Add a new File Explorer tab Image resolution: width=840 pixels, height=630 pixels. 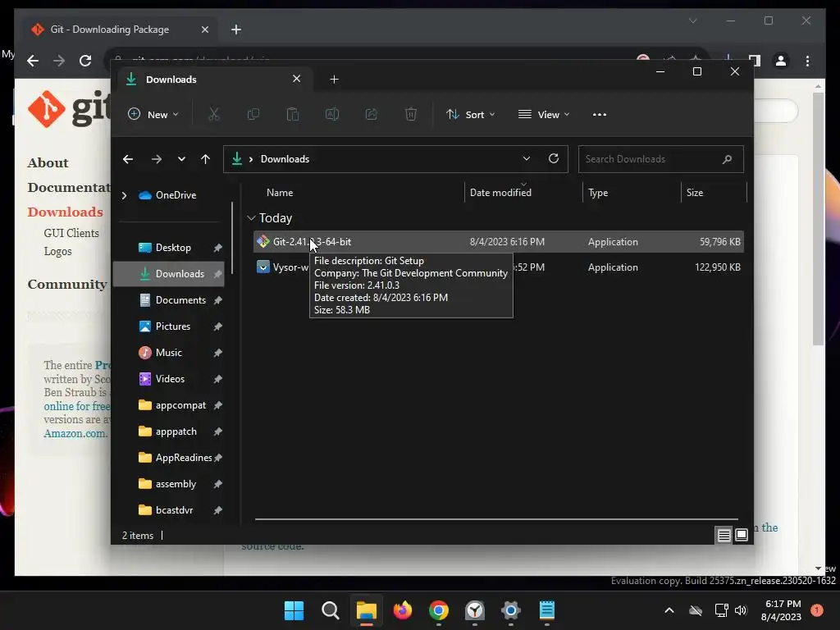pos(335,80)
